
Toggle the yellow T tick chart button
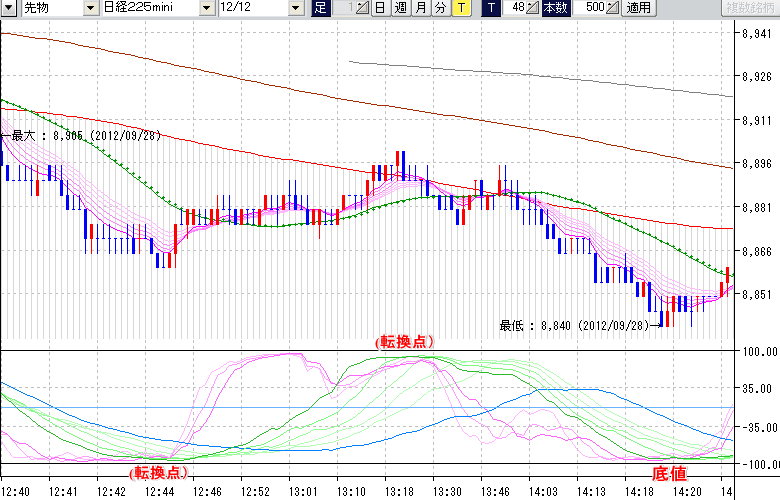[x=460, y=8]
